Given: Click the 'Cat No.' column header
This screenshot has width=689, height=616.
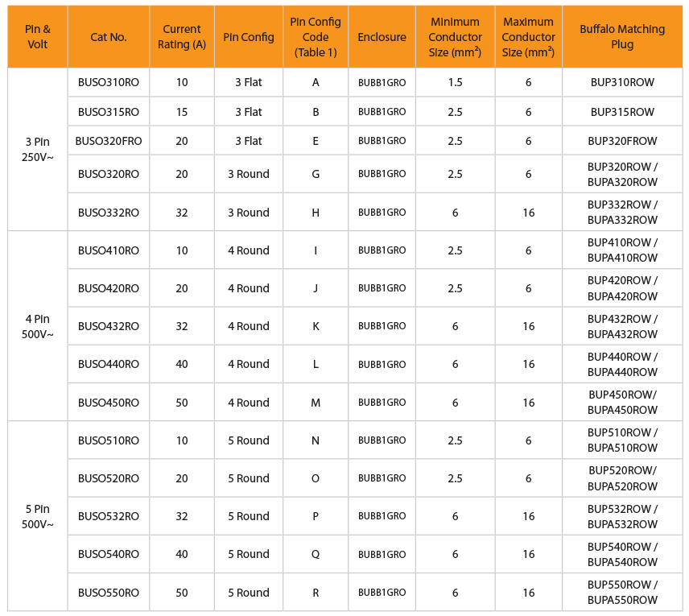Looking at the screenshot, I should [x=109, y=37].
